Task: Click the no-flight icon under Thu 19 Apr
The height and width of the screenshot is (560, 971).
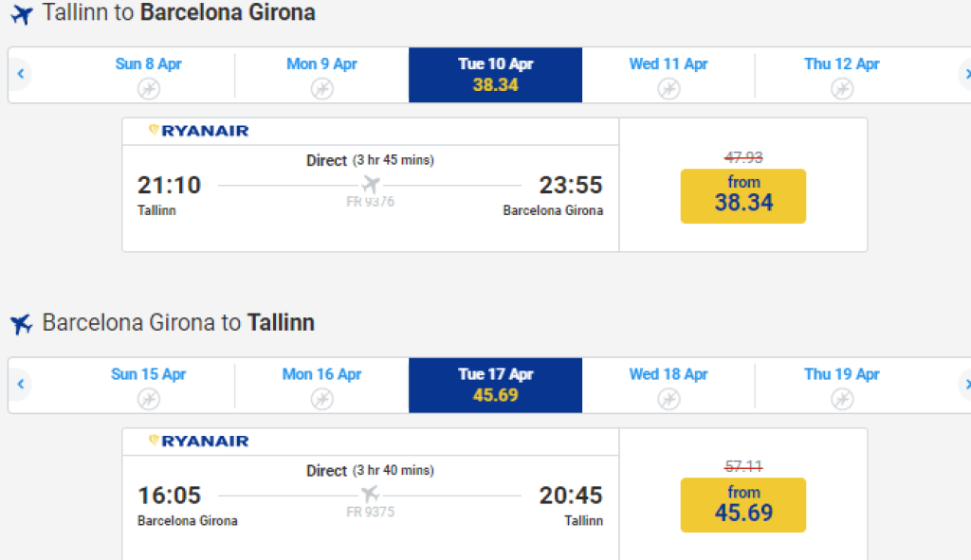Action: click(x=842, y=399)
